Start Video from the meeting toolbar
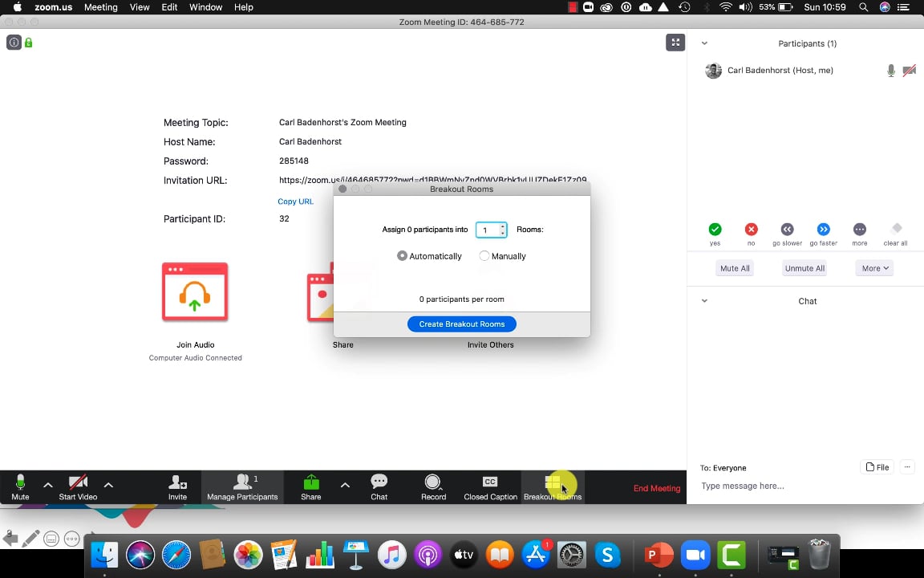Screen dimensions: 924x578 click(78, 486)
